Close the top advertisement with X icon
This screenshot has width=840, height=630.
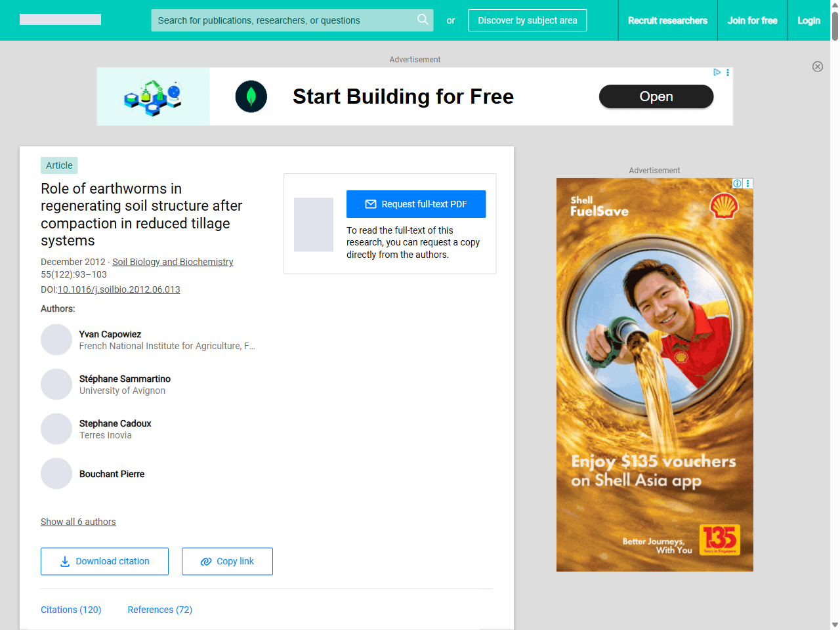point(818,66)
